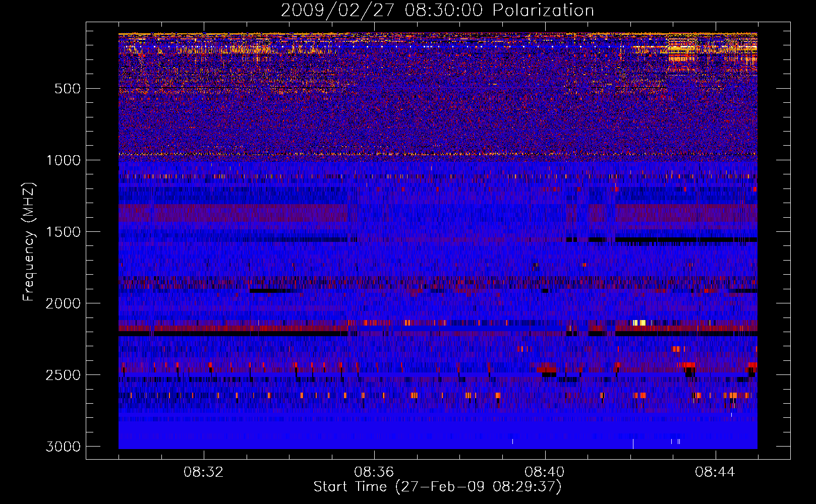This screenshot has height=504, width=816.
Task: Click the 08:32 time tick label
Action: point(204,472)
